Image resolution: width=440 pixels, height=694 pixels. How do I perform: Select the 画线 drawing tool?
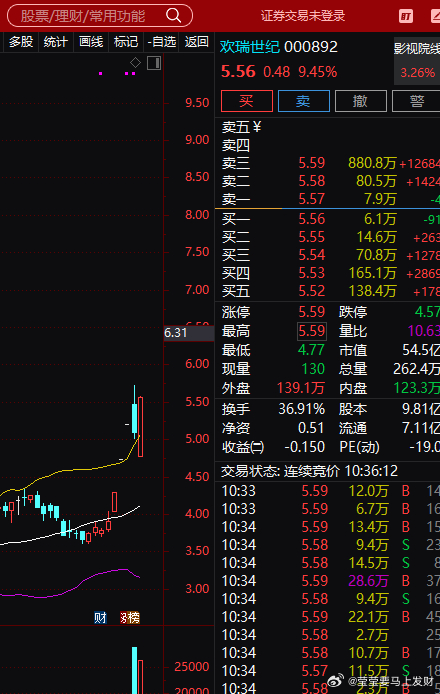[x=91, y=42]
